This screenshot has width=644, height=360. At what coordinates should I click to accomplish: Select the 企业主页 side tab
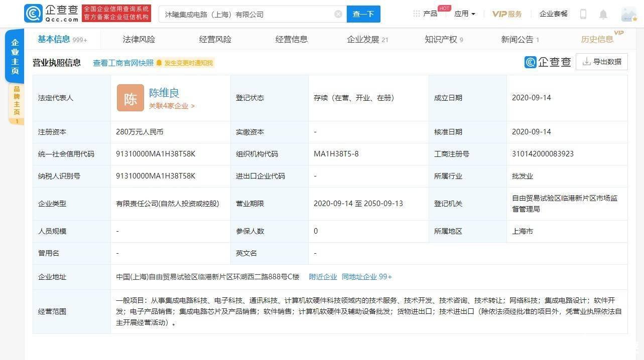point(15,56)
